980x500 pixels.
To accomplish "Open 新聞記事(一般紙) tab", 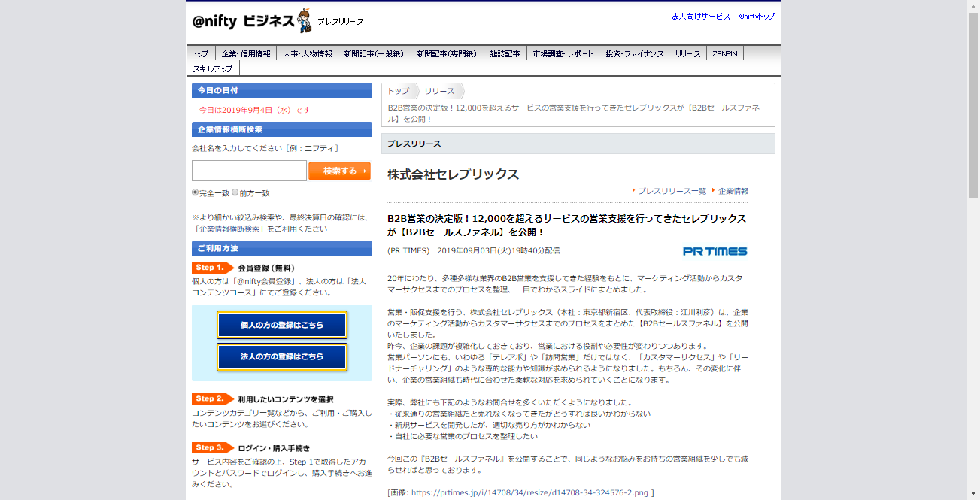I will pyautogui.click(x=374, y=53).
